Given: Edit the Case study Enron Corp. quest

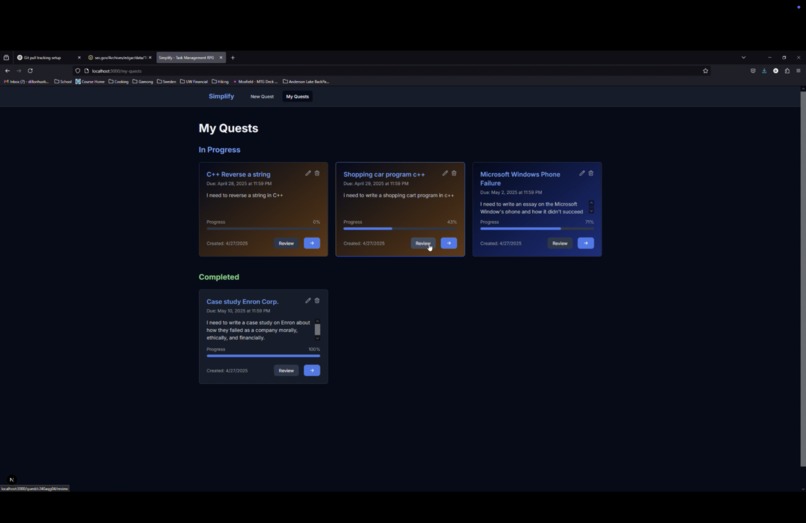Looking at the screenshot, I should pyautogui.click(x=308, y=300).
